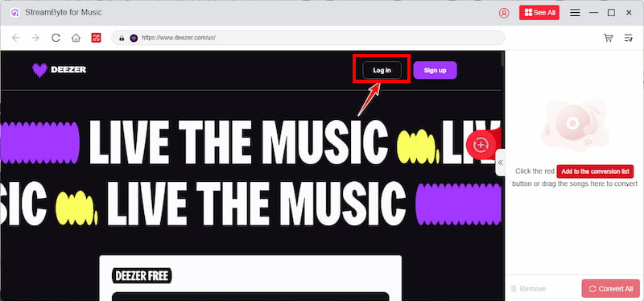Log in to Deezer

coord(382,70)
